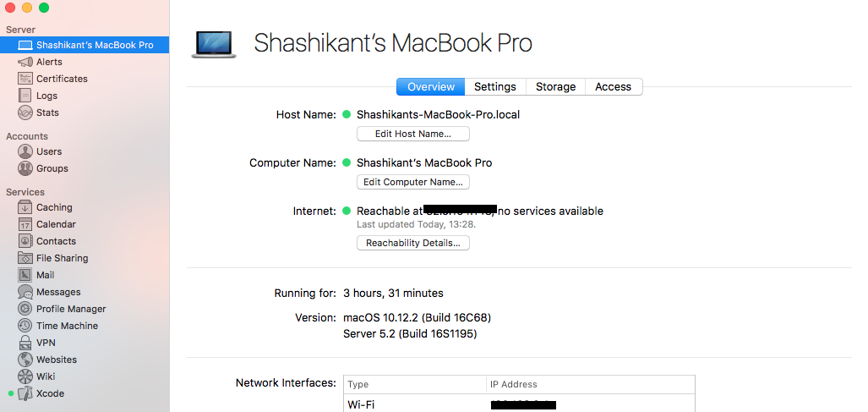Image resolution: width=868 pixels, height=412 pixels.
Task: Open the Time Machine icon
Action: tap(25, 326)
